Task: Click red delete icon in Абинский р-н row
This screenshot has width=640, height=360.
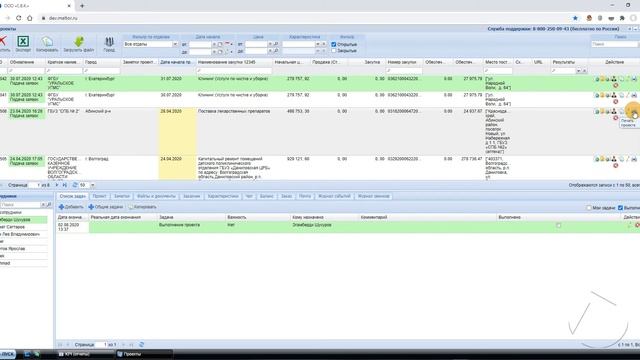Action: coord(616,118)
